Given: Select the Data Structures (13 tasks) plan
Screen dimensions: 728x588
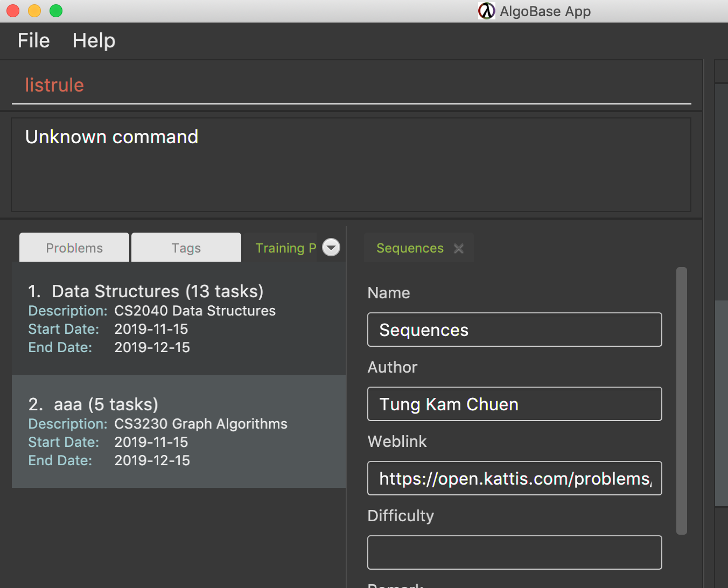Looking at the screenshot, I should click(x=179, y=318).
